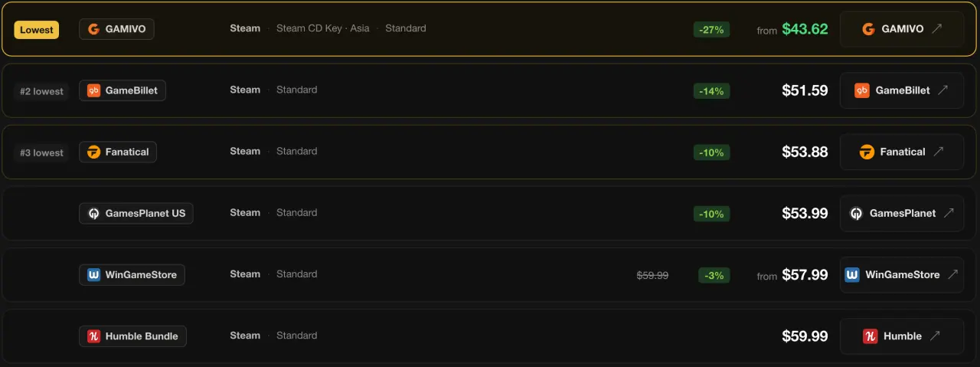This screenshot has width=980, height=367.
Task: Click the #2 lowest badge
Action: [43, 91]
